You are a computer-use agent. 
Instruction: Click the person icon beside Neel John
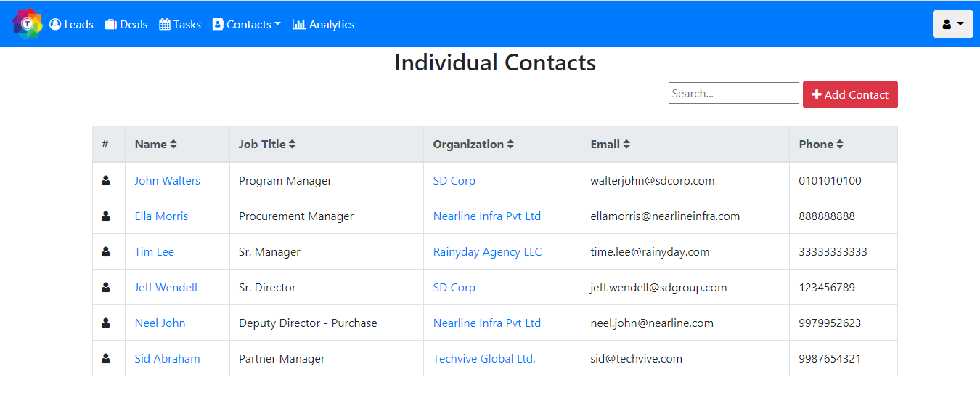pyautogui.click(x=106, y=323)
